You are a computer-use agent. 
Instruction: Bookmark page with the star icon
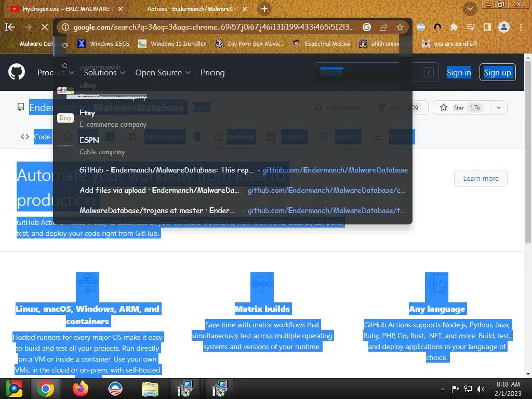(400, 27)
